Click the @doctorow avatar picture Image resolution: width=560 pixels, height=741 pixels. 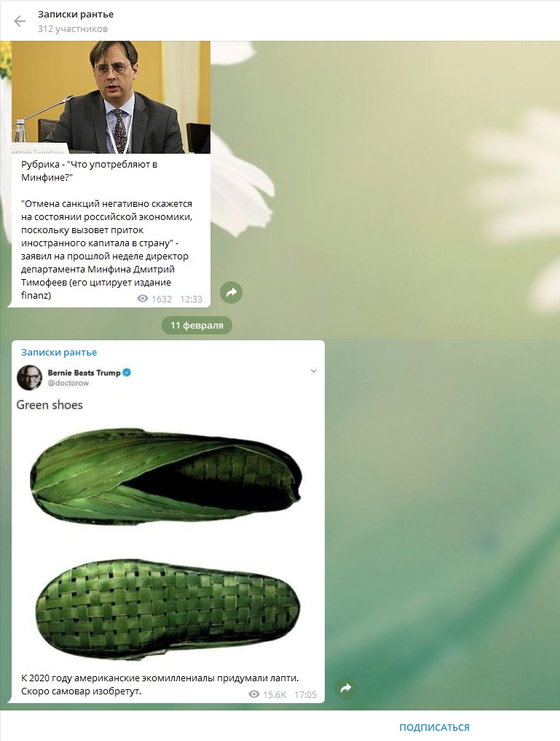29,377
